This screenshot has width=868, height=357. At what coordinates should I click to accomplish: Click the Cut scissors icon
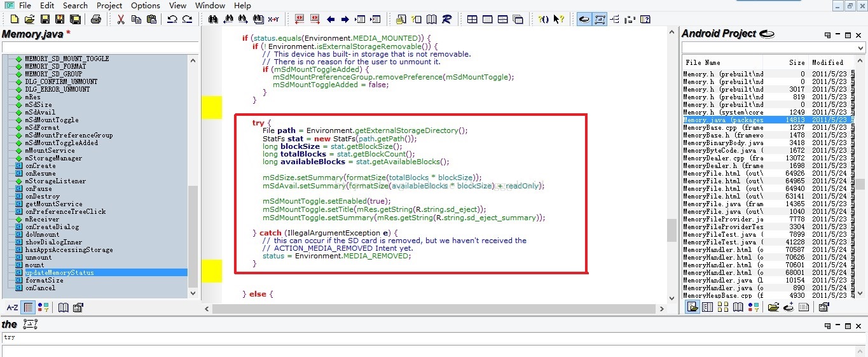point(120,19)
